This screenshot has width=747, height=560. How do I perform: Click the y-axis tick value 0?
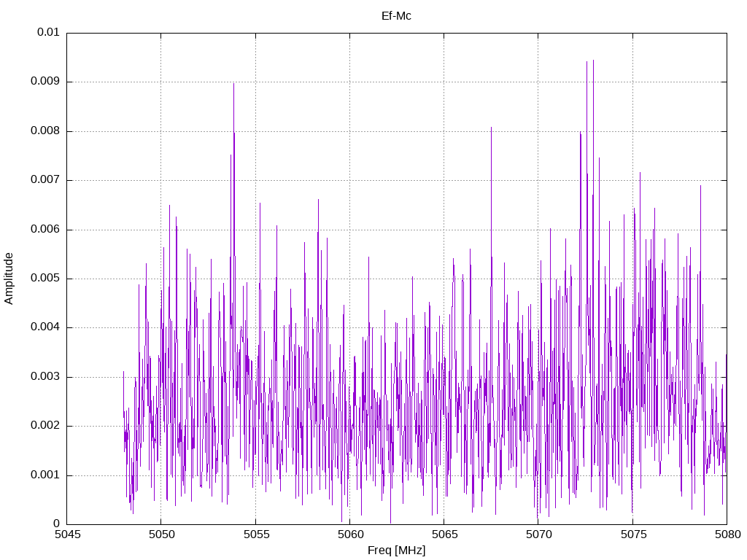pos(56,524)
